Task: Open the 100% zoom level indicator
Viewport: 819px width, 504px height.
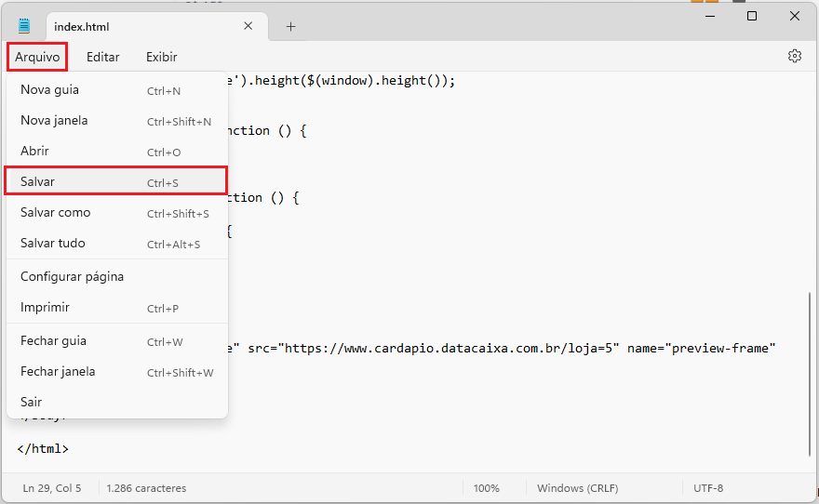Action: 486,488
